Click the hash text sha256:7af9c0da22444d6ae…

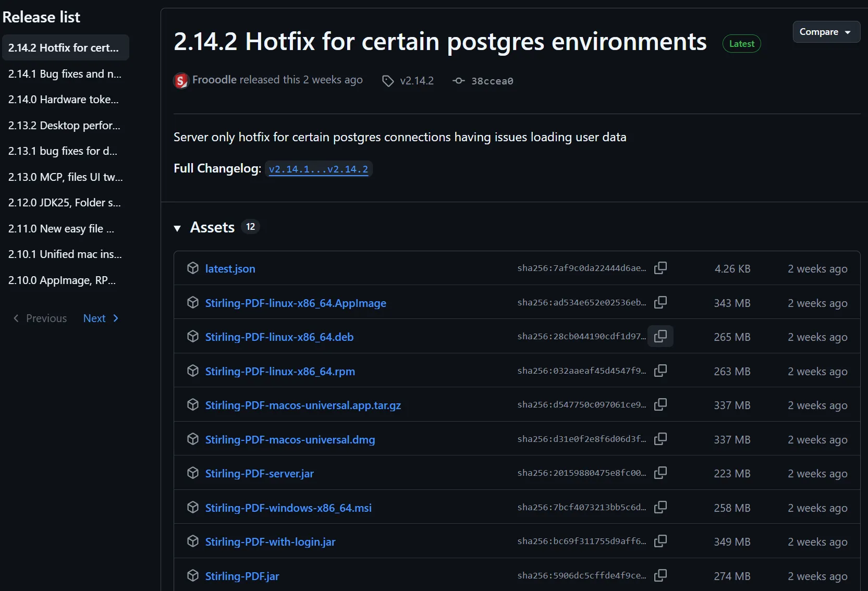click(582, 268)
